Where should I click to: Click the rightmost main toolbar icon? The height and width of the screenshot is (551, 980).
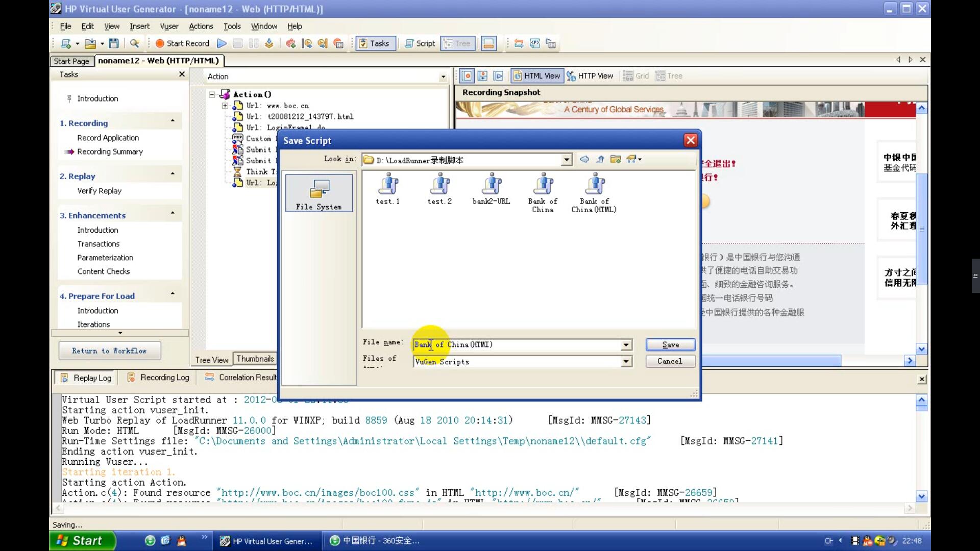tap(551, 44)
